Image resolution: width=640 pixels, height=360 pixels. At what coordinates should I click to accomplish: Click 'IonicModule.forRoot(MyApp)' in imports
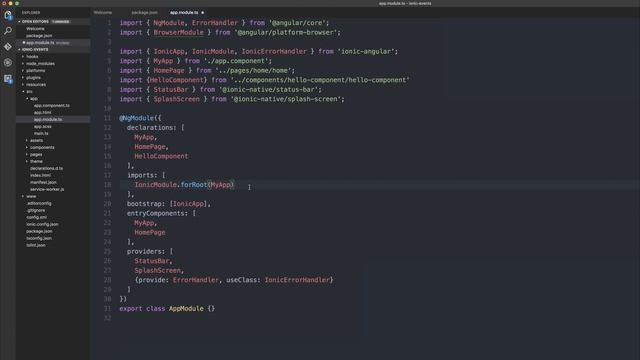tap(184, 184)
